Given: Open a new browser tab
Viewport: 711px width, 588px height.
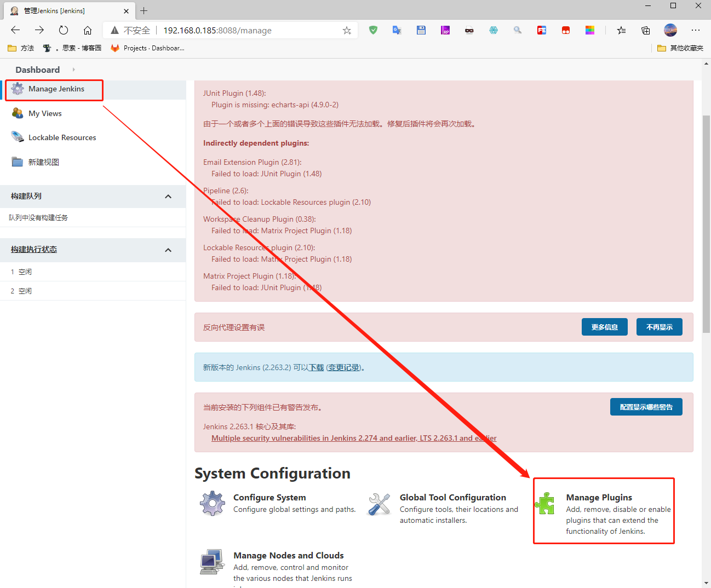Looking at the screenshot, I should pos(144,10).
